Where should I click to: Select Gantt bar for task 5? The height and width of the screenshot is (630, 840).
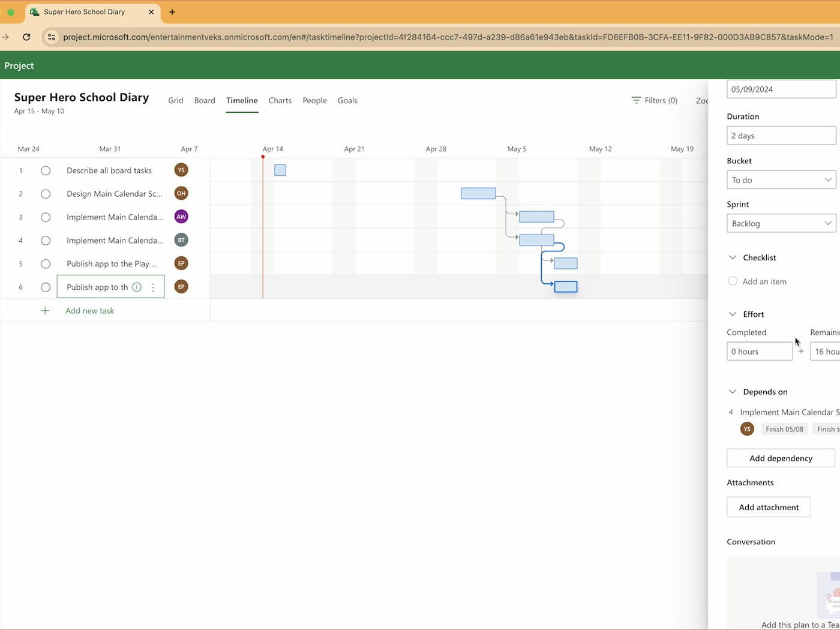566,263
